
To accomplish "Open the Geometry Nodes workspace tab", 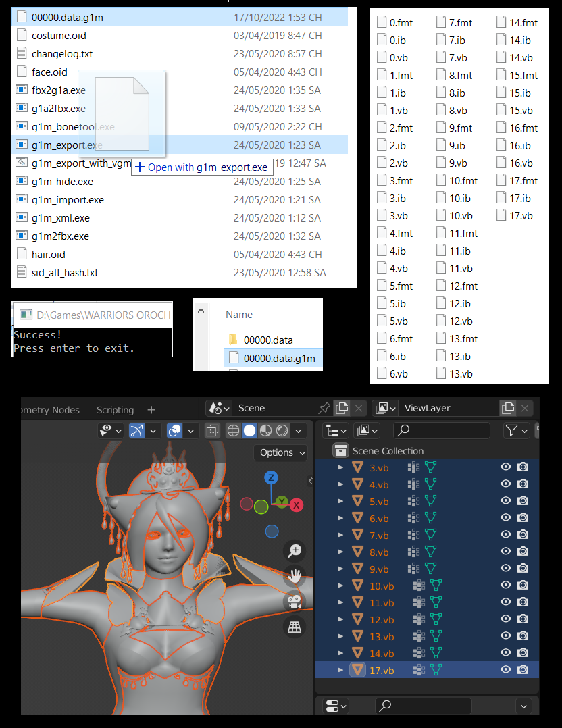I will point(51,410).
